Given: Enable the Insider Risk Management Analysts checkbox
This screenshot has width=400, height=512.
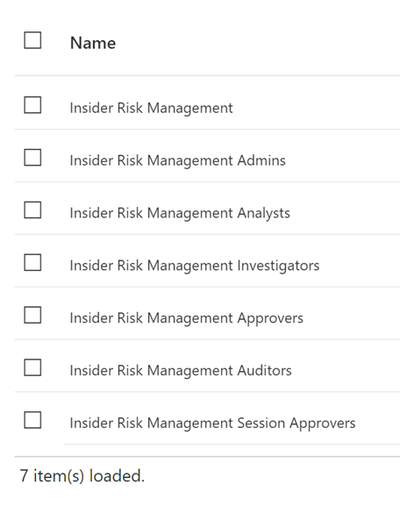Looking at the screenshot, I should 33,210.
